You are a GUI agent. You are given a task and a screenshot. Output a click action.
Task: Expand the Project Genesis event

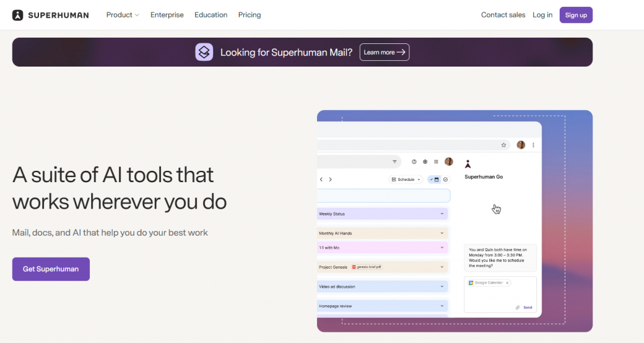click(442, 267)
